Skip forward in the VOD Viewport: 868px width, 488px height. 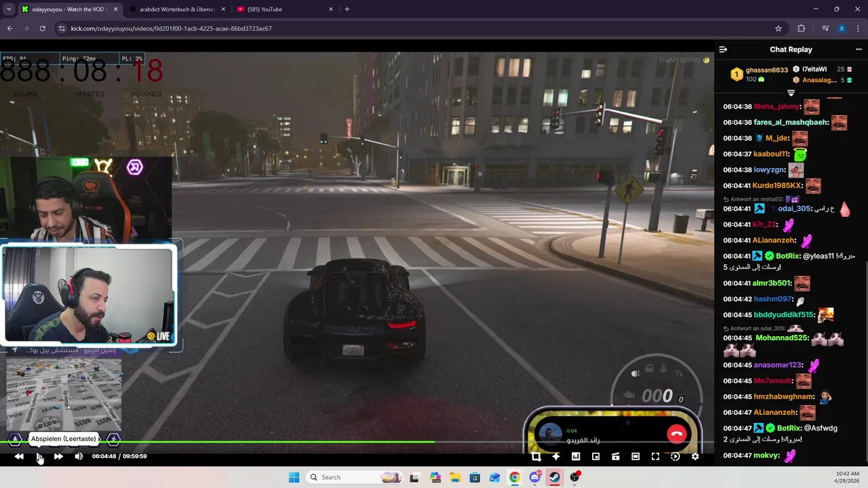coord(58,457)
